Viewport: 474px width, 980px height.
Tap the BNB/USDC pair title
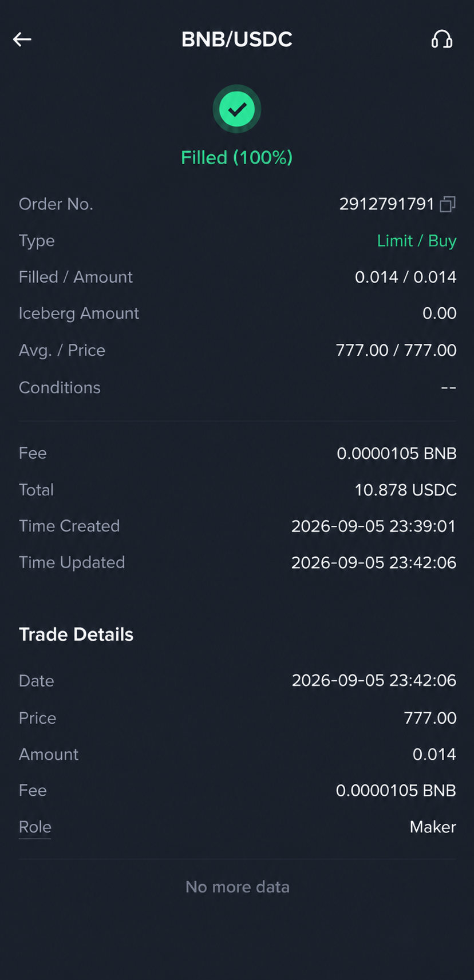237,39
